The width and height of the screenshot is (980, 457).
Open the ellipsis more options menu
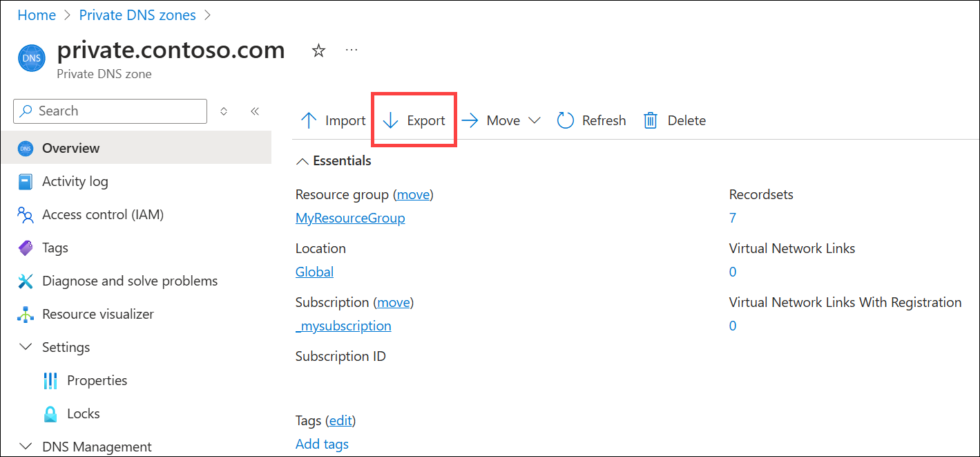(x=352, y=50)
